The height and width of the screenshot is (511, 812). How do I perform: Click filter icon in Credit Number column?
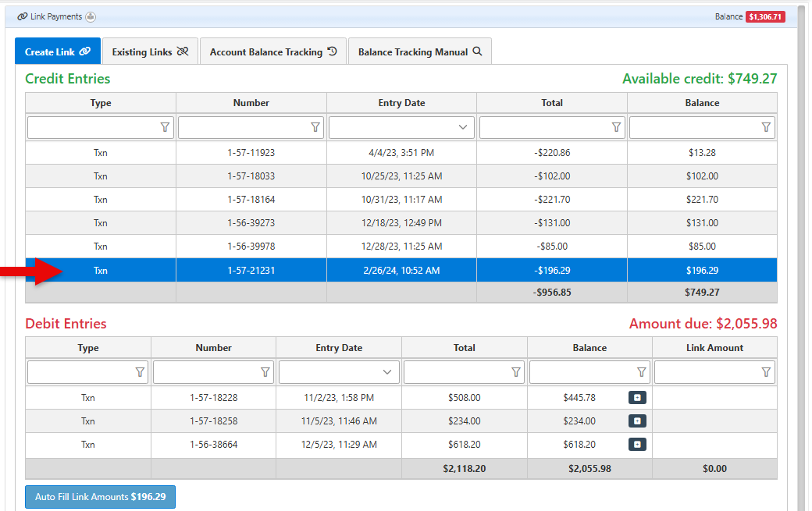coord(315,127)
